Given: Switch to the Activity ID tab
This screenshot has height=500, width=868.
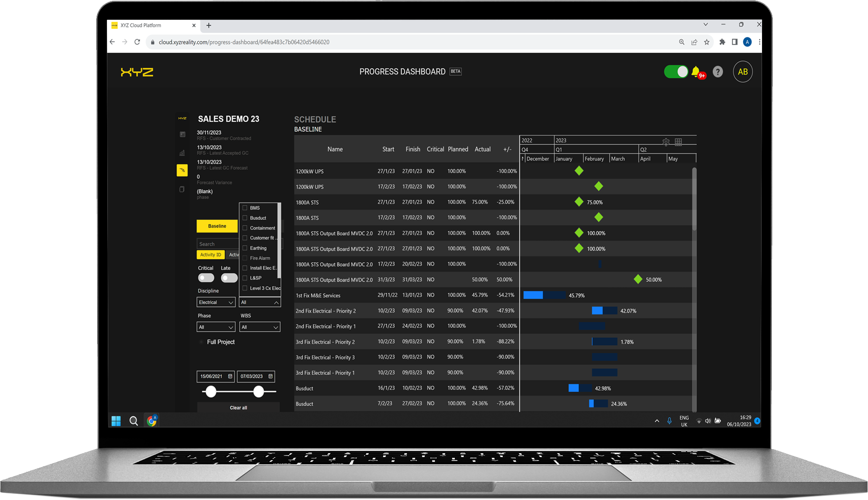Looking at the screenshot, I should point(211,254).
